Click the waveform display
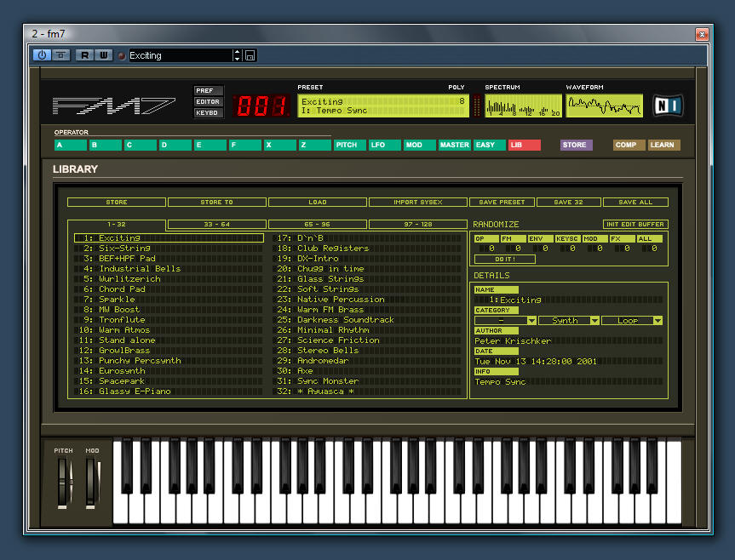 [604, 106]
